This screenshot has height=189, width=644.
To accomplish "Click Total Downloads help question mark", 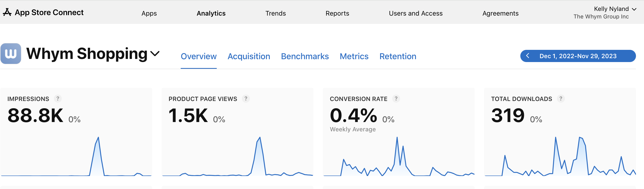I will 561,99.
